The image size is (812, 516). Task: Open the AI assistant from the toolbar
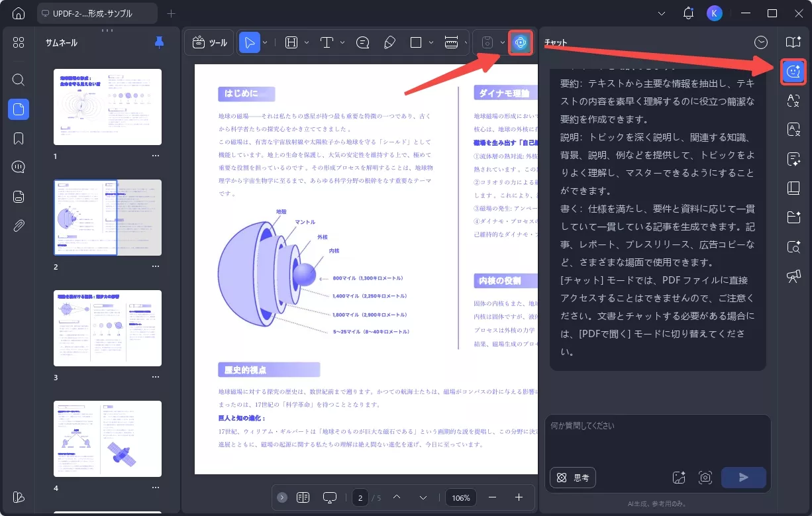(x=520, y=42)
